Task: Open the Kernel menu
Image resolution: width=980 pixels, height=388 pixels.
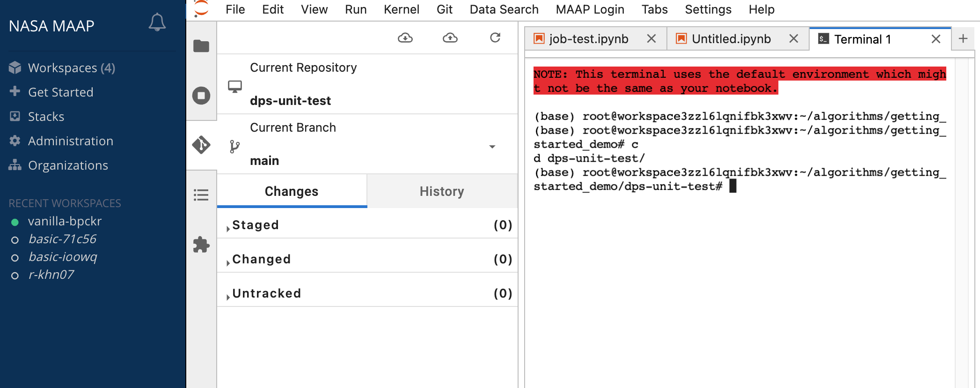Action: 401,9
